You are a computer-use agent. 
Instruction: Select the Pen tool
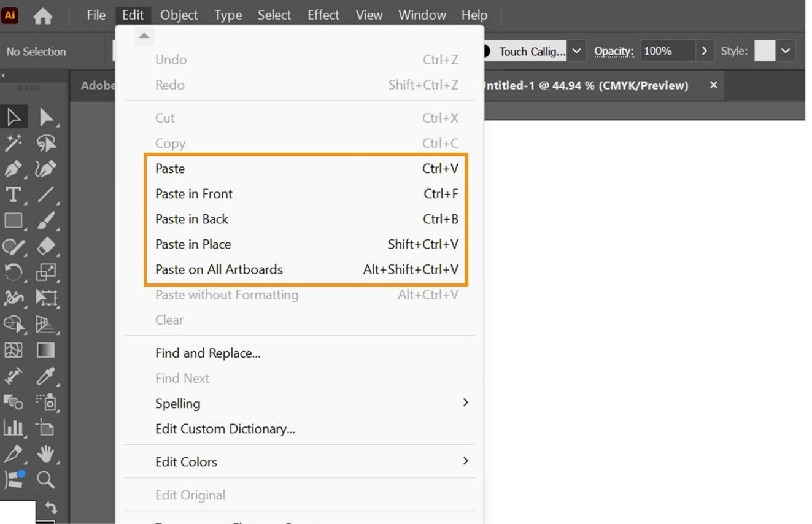click(14, 169)
